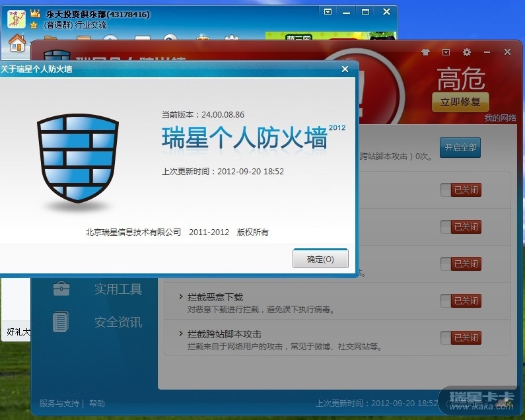
Task: Open the QQ group window title-bar menu dropdown
Action: [x=328, y=12]
